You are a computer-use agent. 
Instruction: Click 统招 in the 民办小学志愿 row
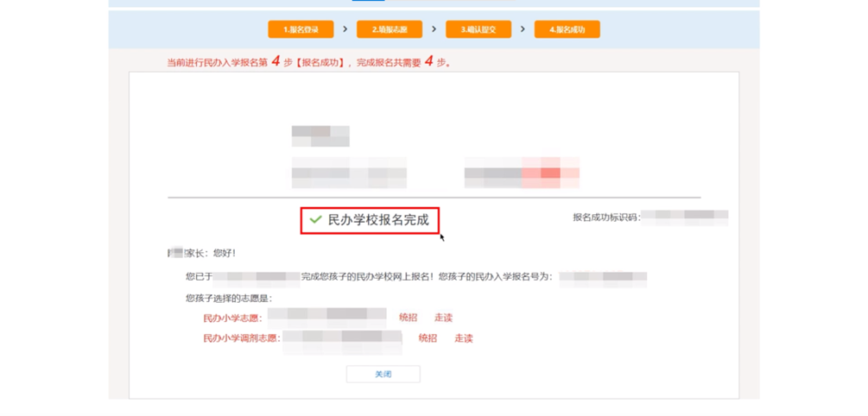408,318
